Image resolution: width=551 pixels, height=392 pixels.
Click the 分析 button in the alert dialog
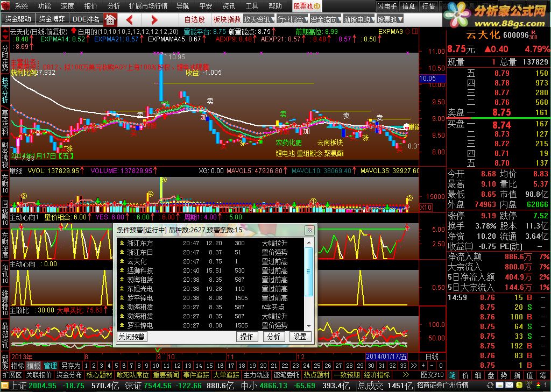click(273, 337)
